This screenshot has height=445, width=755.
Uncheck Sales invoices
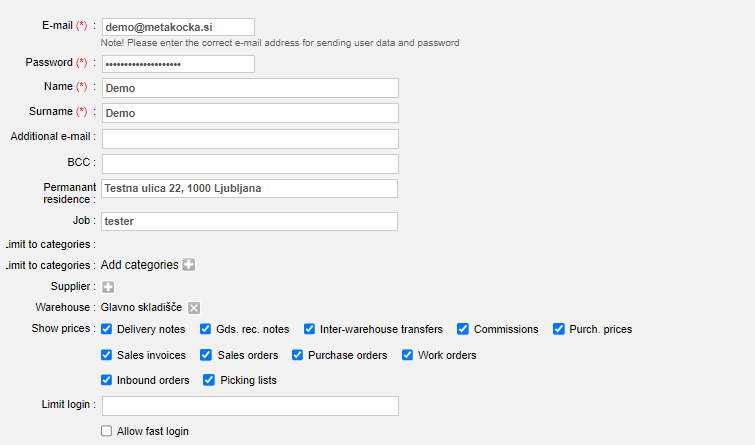pyautogui.click(x=106, y=355)
